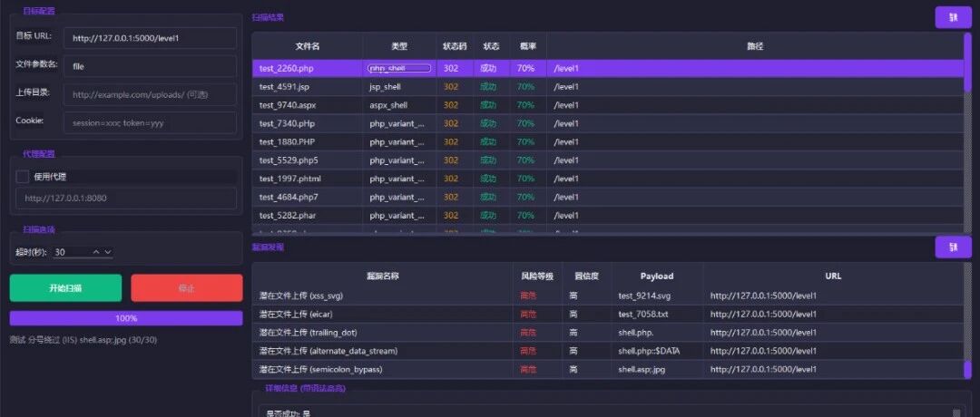Select the test_9740.aspx file name
The width and height of the screenshot is (980, 417).
click(x=288, y=105)
